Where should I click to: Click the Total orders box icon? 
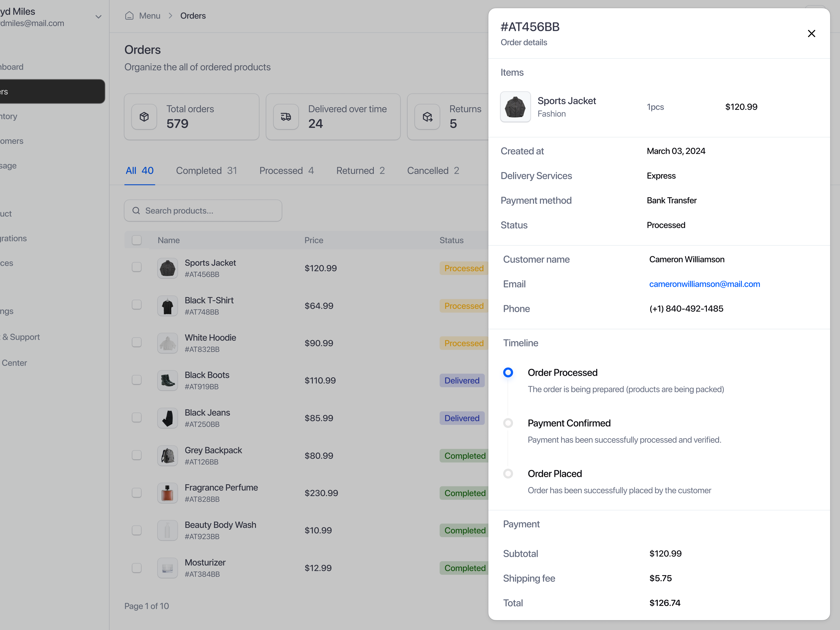click(144, 117)
